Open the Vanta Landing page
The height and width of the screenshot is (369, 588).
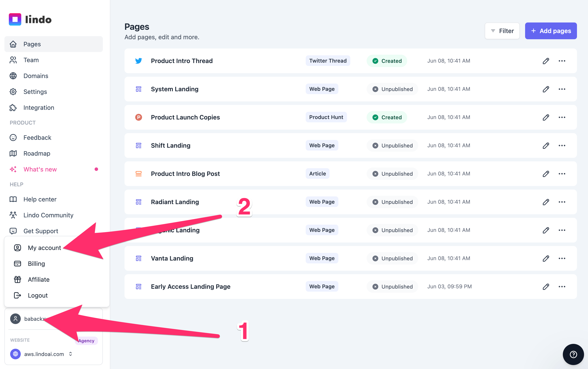(172, 259)
